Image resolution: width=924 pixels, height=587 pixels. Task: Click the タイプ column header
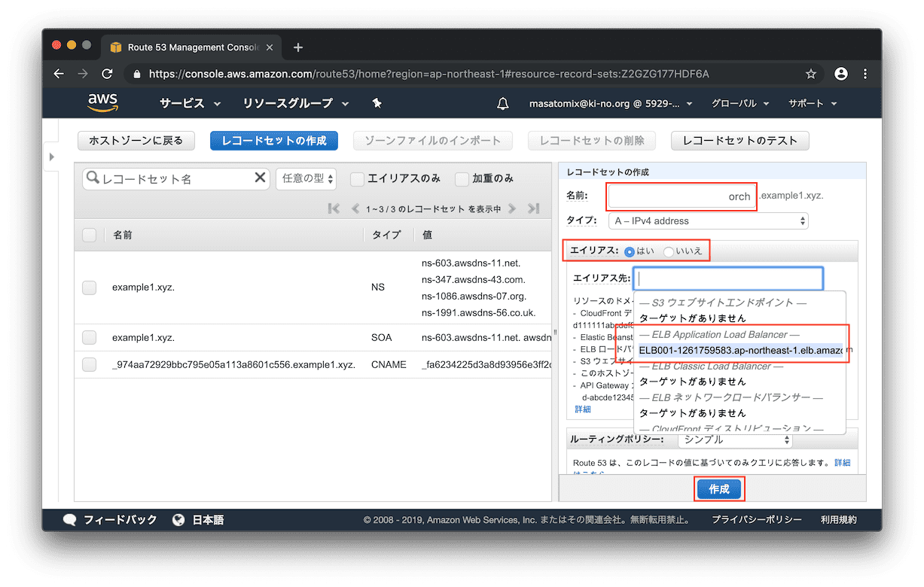point(386,236)
